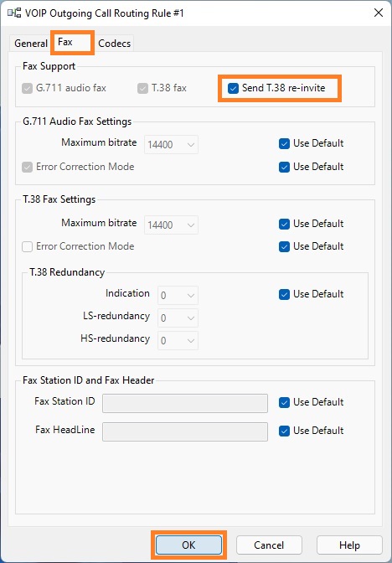This screenshot has height=563, width=392.
Task: Click the Fax Station ID input field
Action: 185,403
